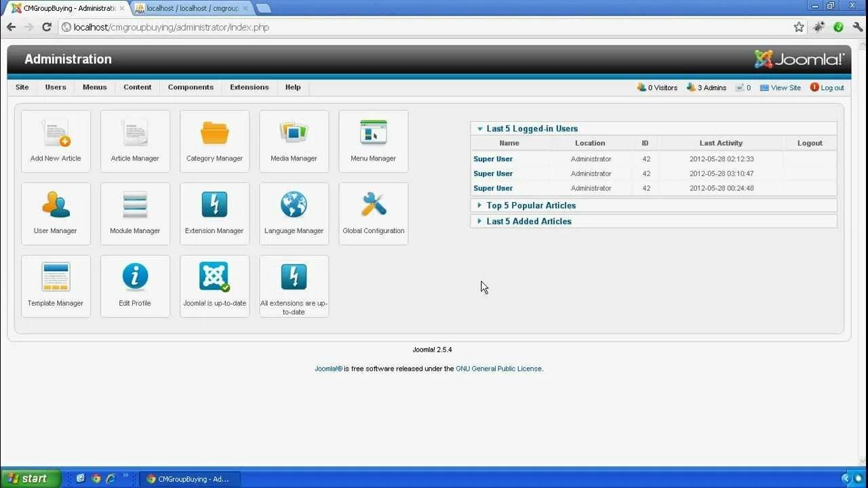868x488 pixels.
Task: Open Extension Manager icon
Action: pyautogui.click(x=214, y=213)
